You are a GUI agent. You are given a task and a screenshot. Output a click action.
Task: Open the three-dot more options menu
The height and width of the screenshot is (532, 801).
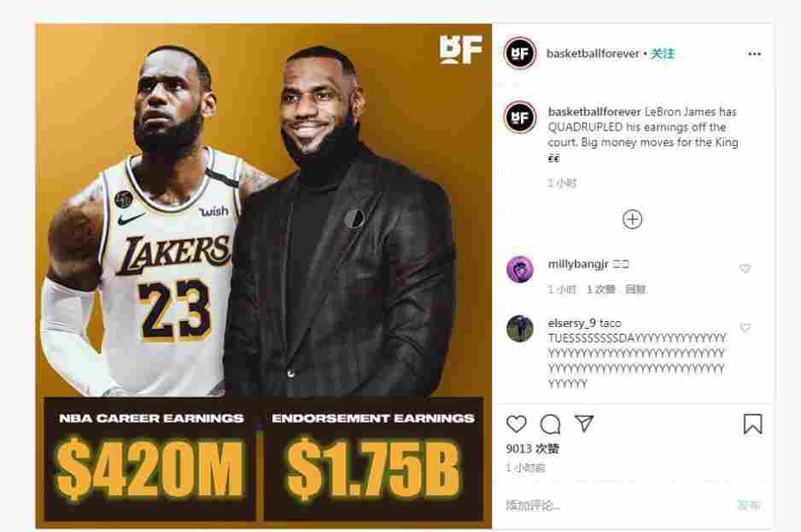click(754, 54)
